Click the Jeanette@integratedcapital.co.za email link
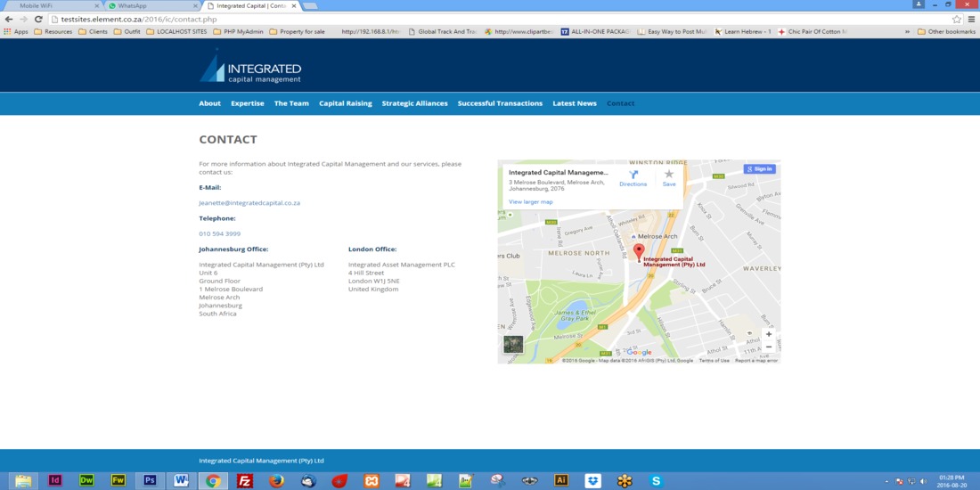The image size is (980, 490). point(250,203)
